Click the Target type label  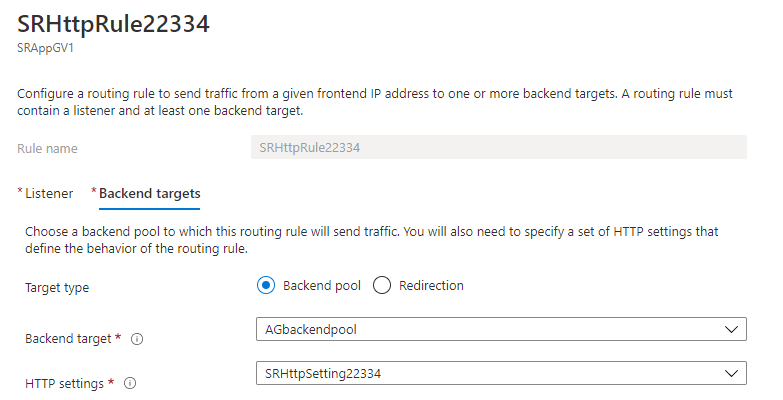click(57, 287)
